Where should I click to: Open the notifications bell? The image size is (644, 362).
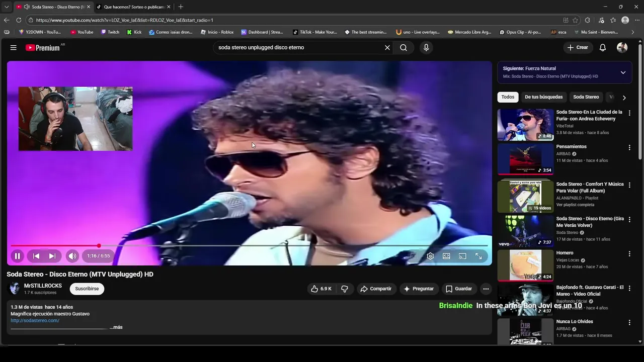pyautogui.click(x=603, y=47)
